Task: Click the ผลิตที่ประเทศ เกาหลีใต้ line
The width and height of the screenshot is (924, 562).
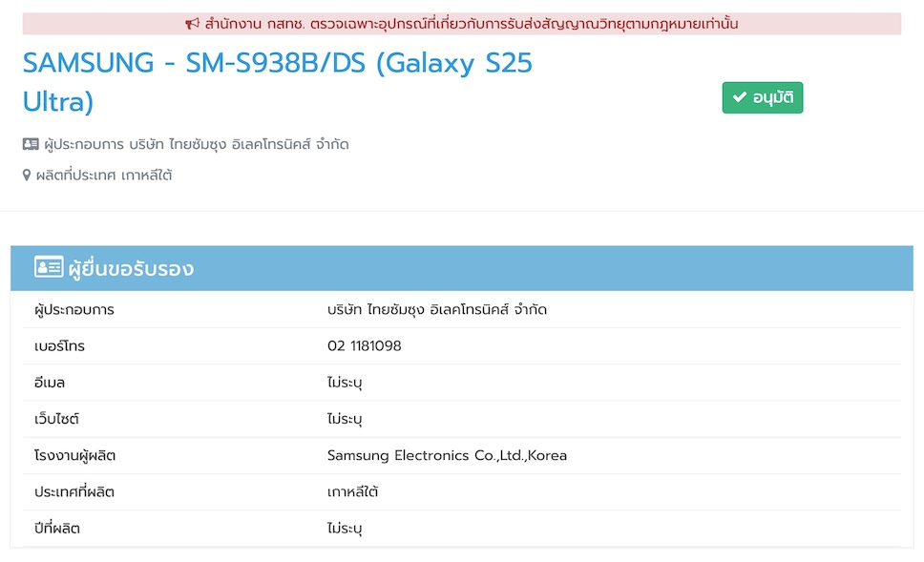Action: coord(100,174)
